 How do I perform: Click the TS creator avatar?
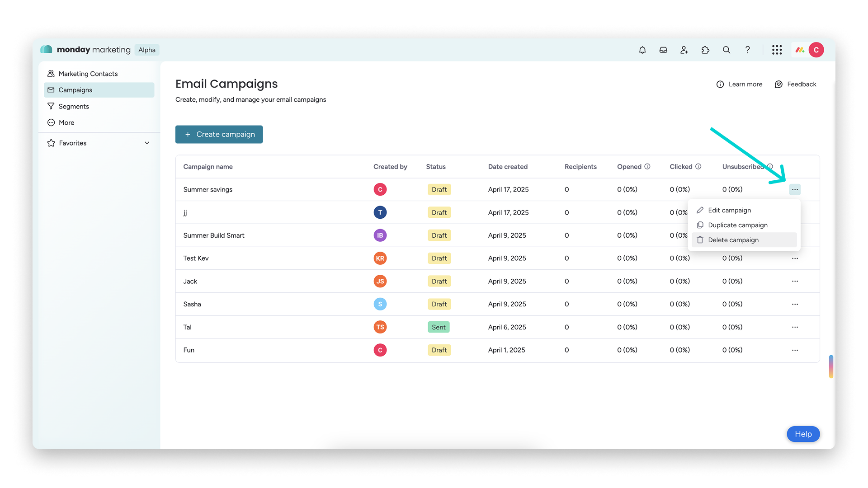pyautogui.click(x=380, y=327)
